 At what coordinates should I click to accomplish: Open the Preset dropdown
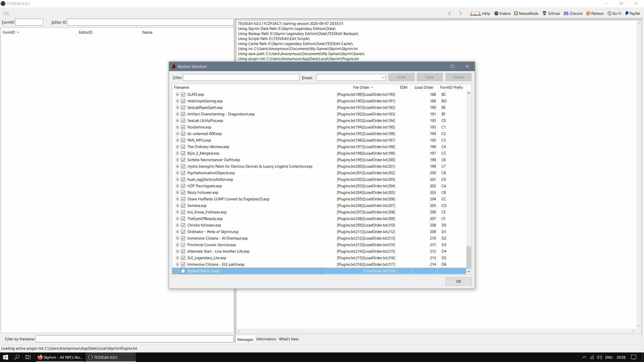click(383, 77)
